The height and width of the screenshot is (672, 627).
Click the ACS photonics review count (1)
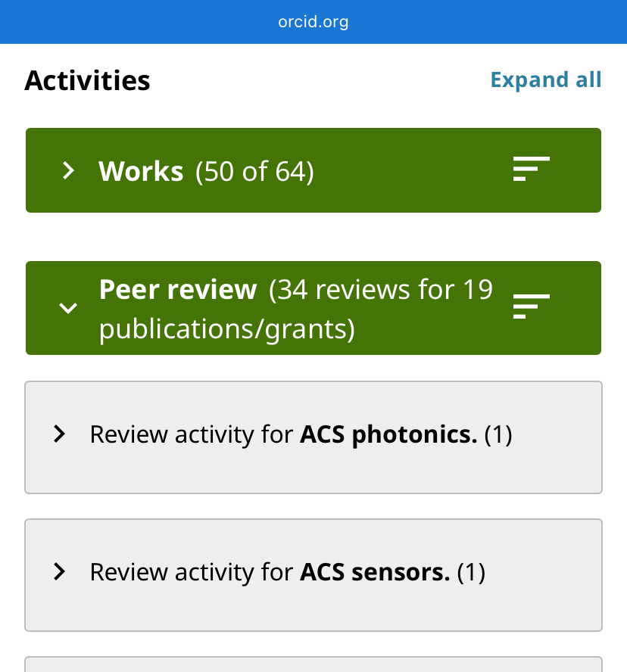pos(498,434)
